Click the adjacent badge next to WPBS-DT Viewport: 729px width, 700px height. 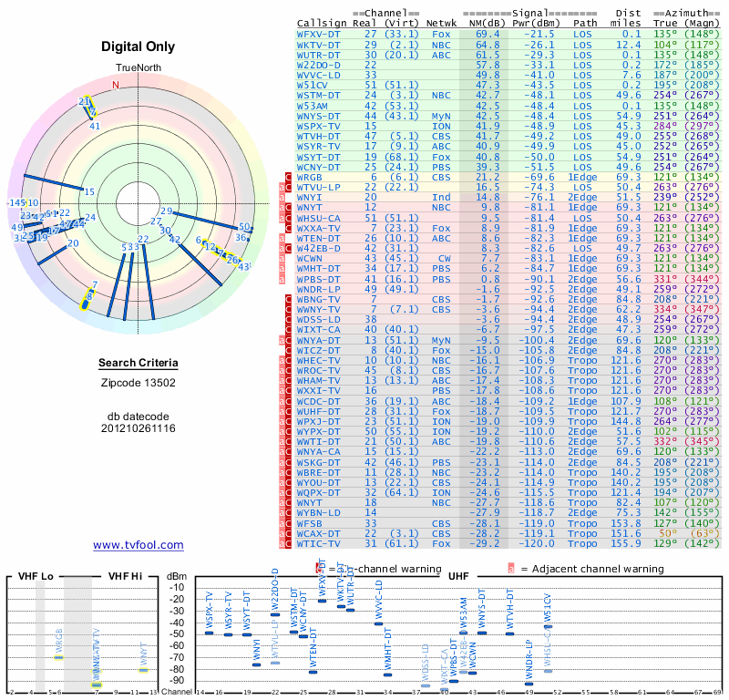282,279
